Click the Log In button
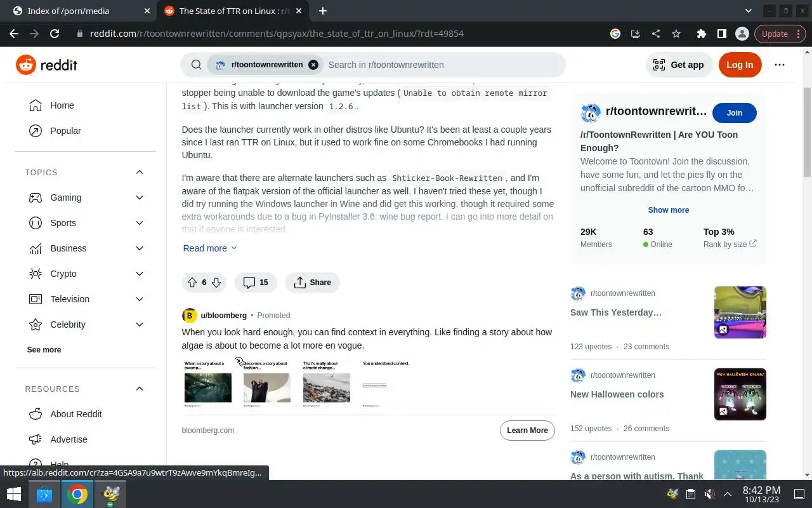The width and height of the screenshot is (812, 508). point(740,65)
